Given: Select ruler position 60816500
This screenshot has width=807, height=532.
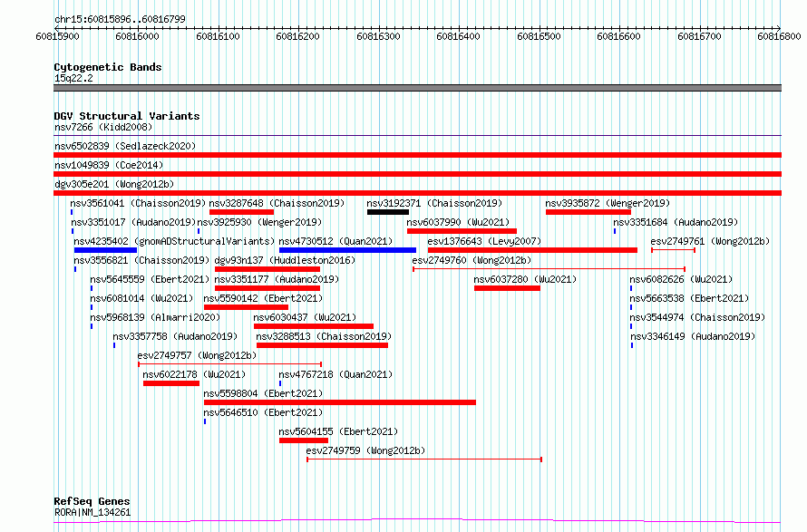Looking at the screenshot, I should pos(539,36).
